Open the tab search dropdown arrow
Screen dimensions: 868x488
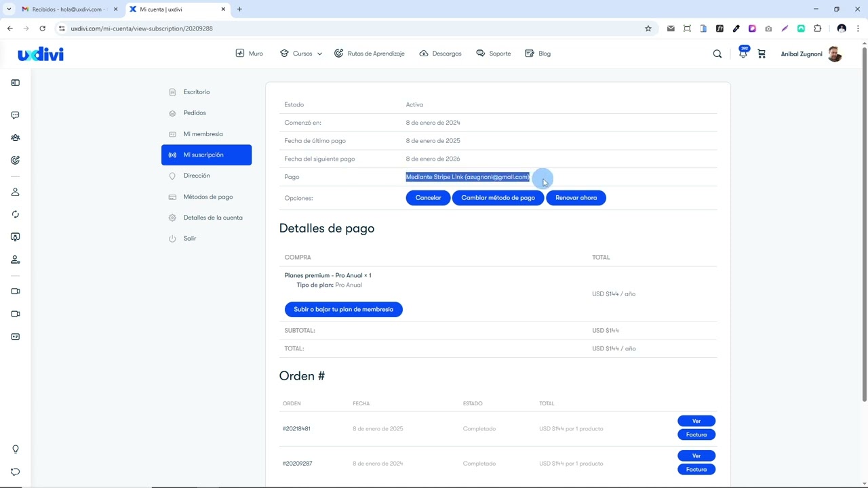point(9,9)
